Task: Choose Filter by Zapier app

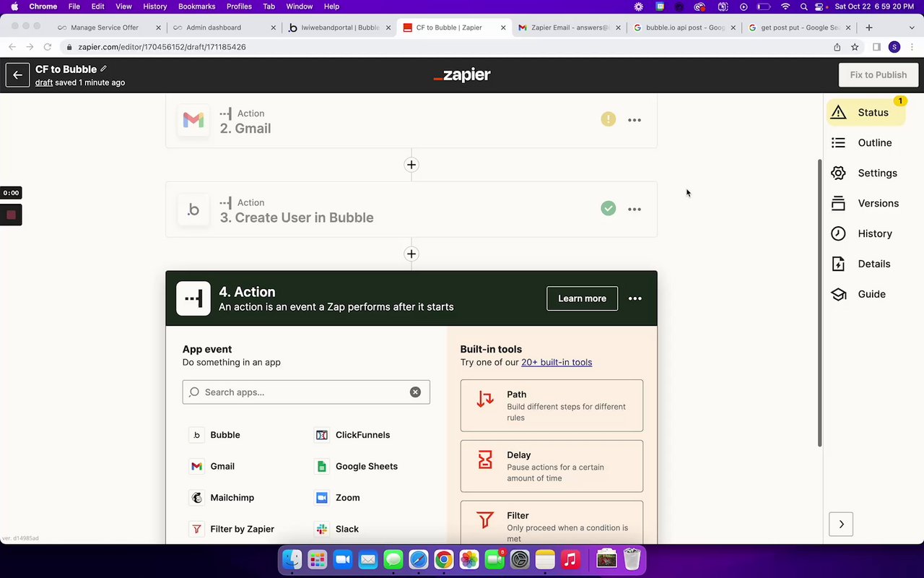Action: coord(232,529)
